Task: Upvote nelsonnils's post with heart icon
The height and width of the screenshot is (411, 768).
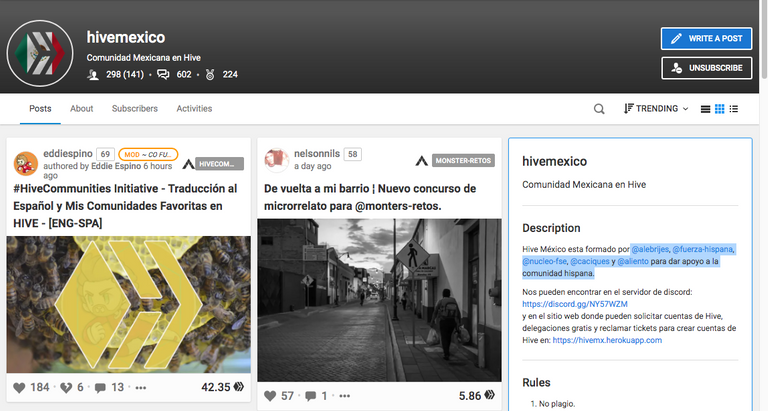Action: click(x=270, y=396)
